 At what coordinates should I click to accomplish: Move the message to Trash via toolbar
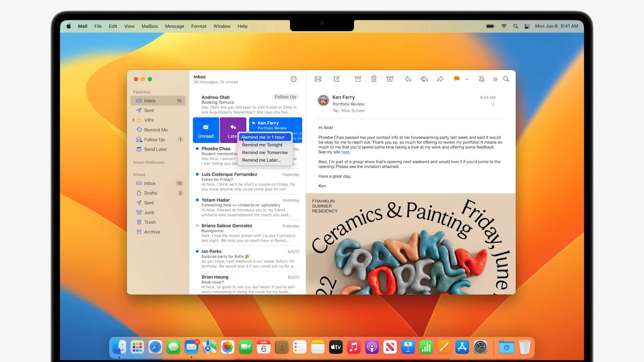tap(374, 79)
